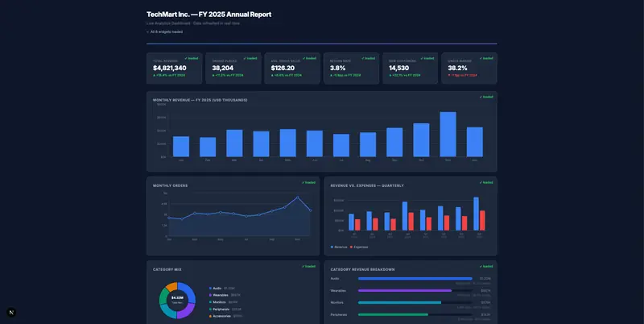Toggle the Revenue legend item
Image resolution: width=644 pixels, height=324 pixels.
point(339,247)
